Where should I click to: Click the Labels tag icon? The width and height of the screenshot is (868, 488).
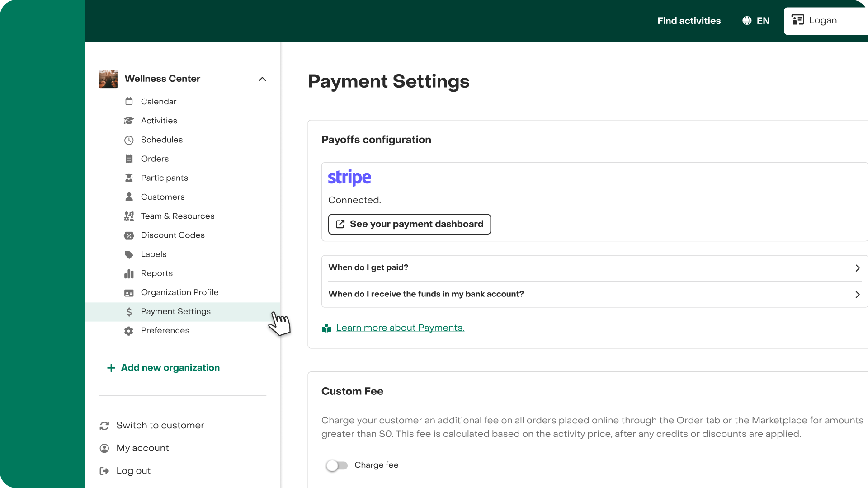click(x=129, y=254)
